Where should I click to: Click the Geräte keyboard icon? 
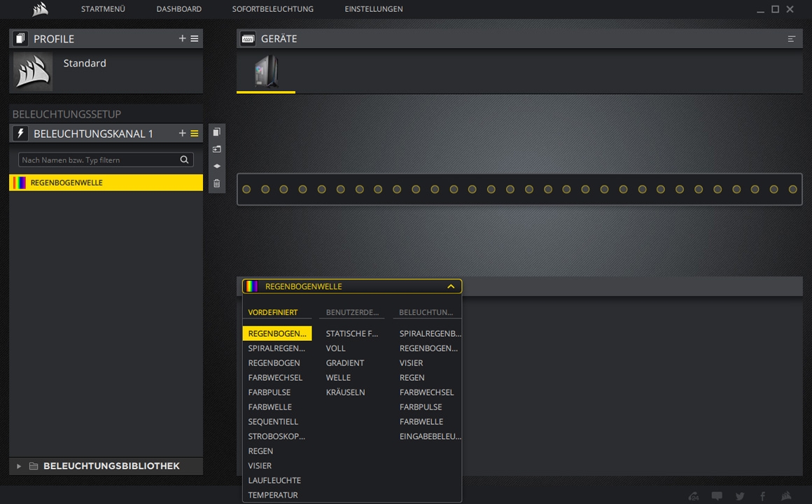click(248, 38)
